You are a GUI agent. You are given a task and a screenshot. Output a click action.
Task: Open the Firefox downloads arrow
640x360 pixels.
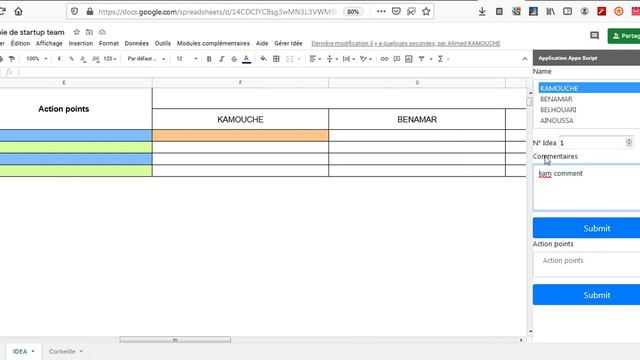tap(482, 11)
